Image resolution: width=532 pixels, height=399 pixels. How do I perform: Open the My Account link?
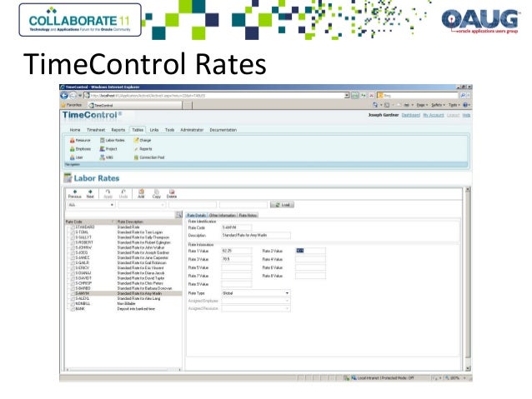434,115
